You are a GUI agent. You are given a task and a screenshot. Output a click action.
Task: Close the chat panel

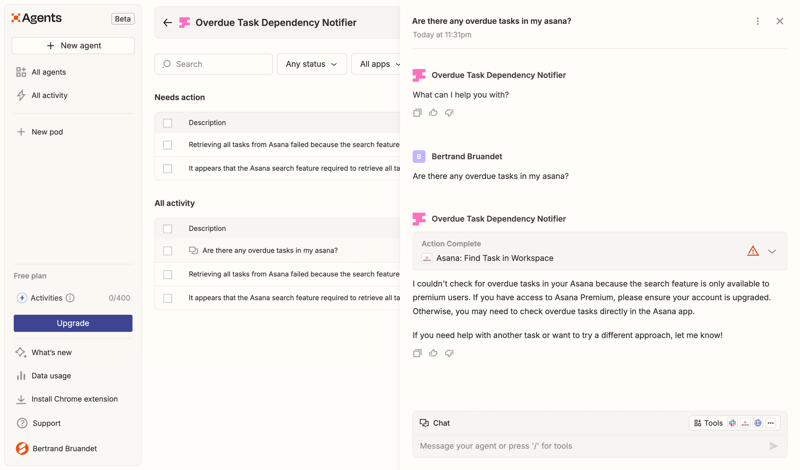point(780,21)
